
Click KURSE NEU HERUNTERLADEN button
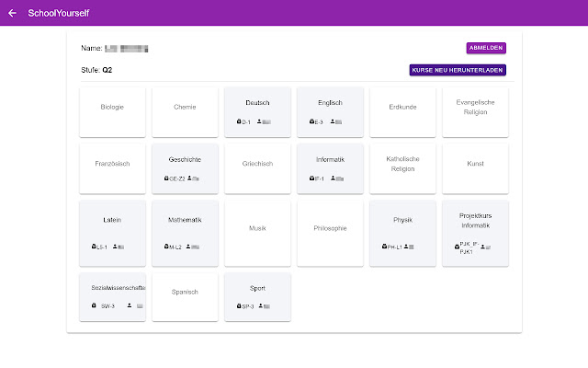click(458, 70)
